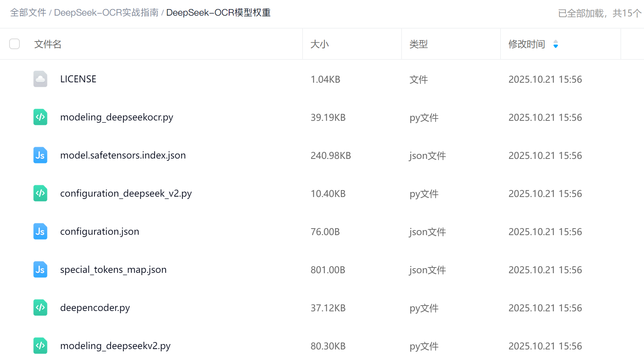The height and width of the screenshot is (362, 644).
Task: Click the 10.40KB size cell
Action: tap(328, 194)
